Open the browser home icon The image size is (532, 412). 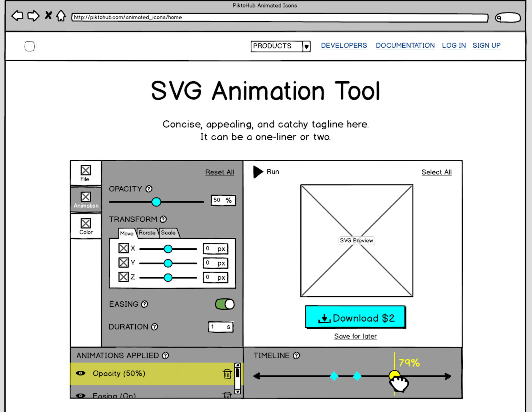(61, 16)
